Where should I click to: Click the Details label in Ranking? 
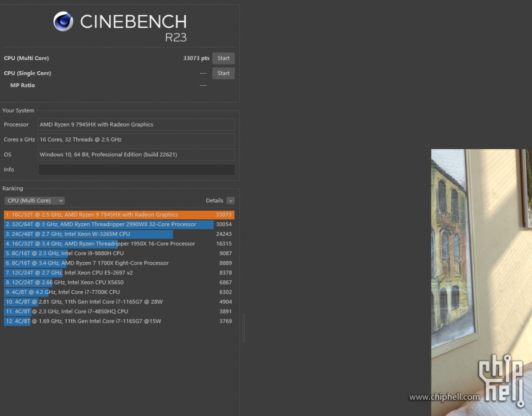pos(214,200)
